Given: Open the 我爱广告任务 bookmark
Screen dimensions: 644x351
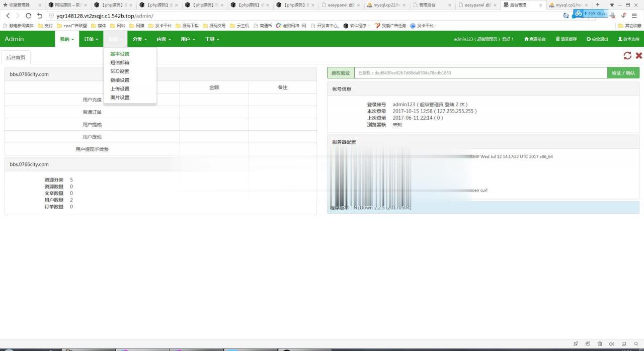Looking at the screenshot, I should [x=390, y=26].
